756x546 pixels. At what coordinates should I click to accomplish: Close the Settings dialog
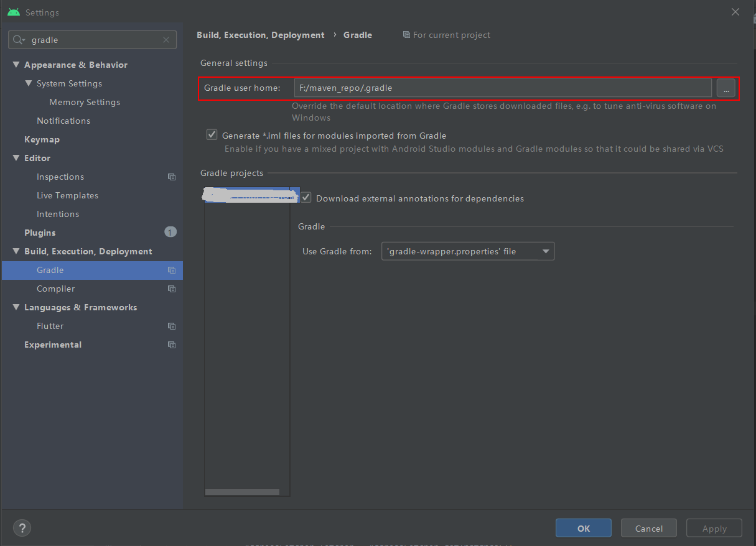coord(735,12)
